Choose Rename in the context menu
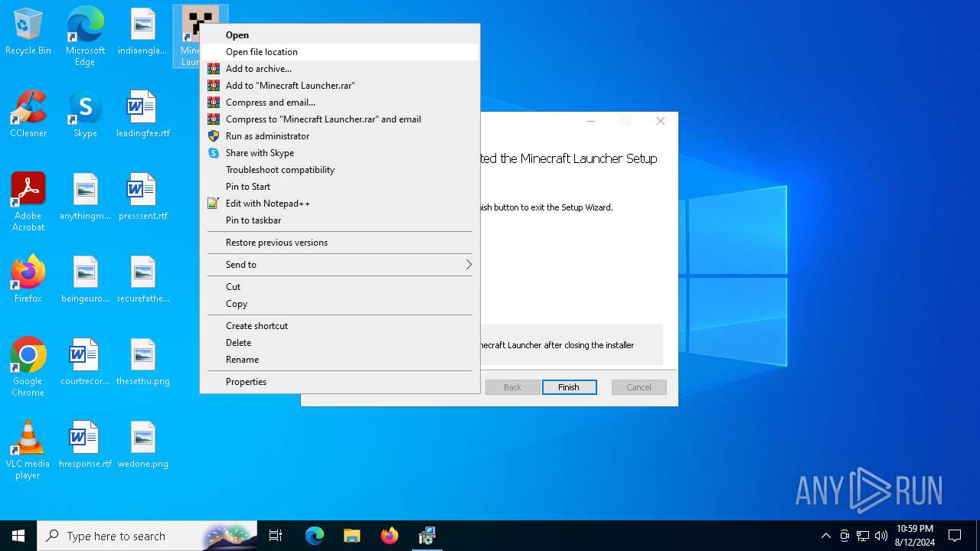Image resolution: width=980 pixels, height=551 pixels. (x=340, y=360)
